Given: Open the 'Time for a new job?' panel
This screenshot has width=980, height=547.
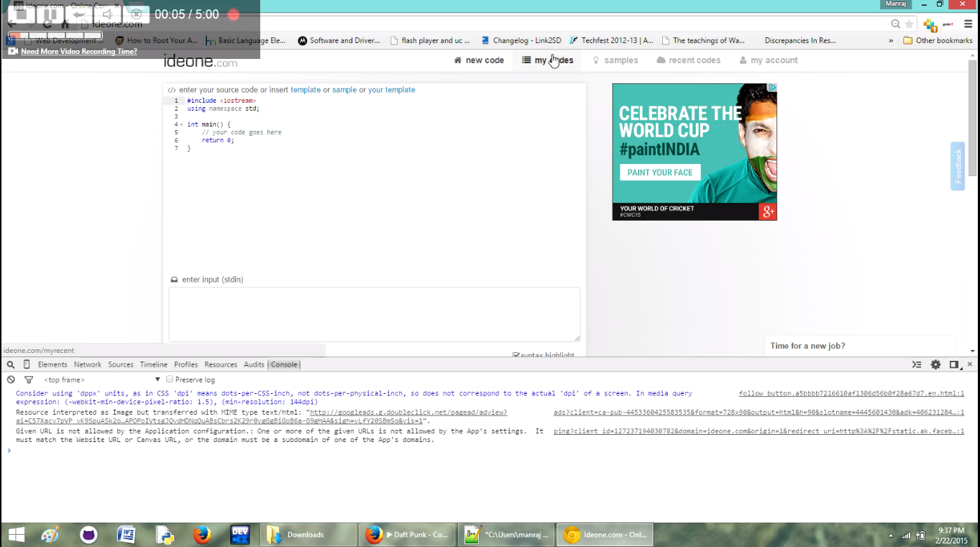Looking at the screenshot, I should click(860, 346).
